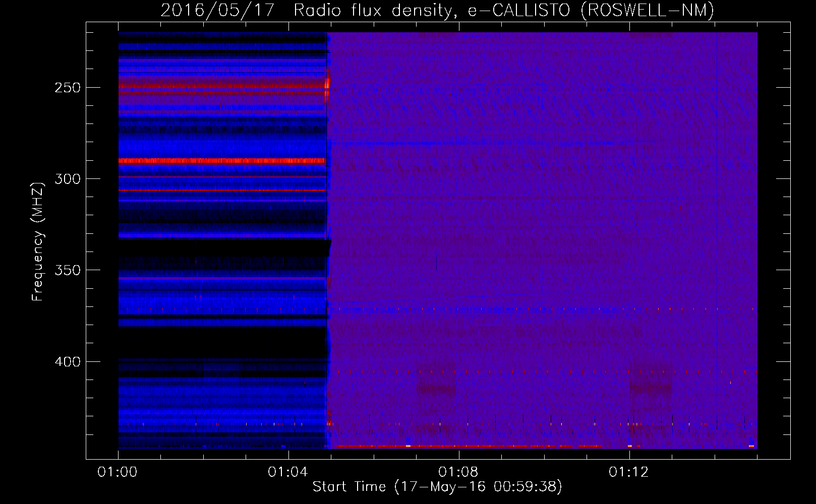816x504 pixels.
Task: Click the 01:08 time tick label
Action: click(x=458, y=472)
